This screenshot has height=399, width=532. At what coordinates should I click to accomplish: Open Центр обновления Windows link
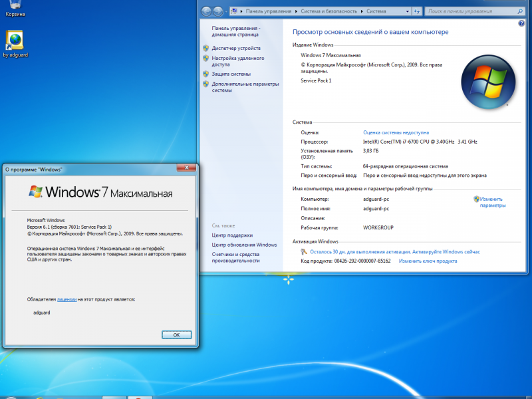(x=244, y=245)
